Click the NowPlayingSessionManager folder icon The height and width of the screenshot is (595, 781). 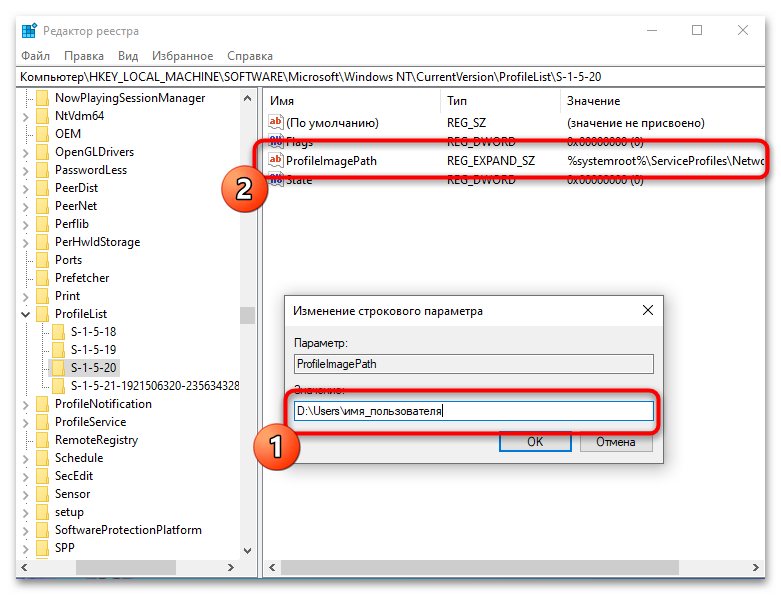(43, 98)
